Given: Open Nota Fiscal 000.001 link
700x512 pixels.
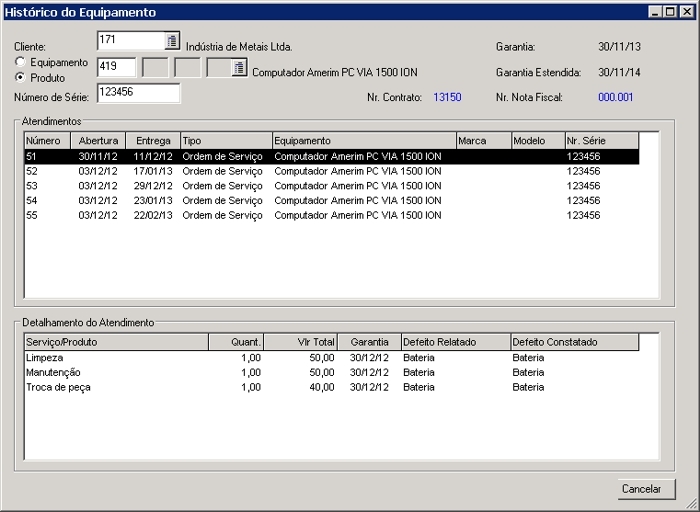Looking at the screenshot, I should pyautogui.click(x=615, y=97).
